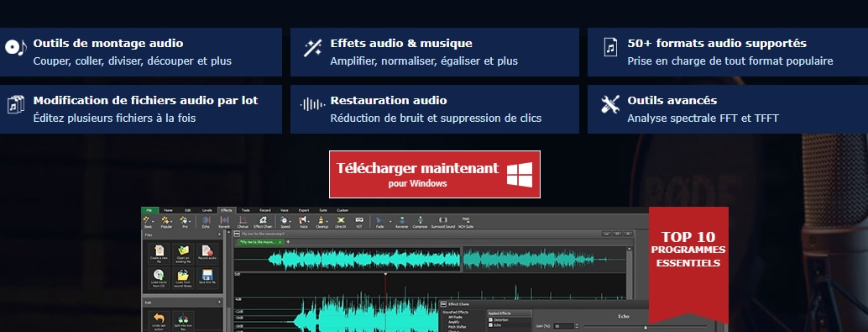
Task: Close the Fly me to the moon tab
Action: point(280,242)
